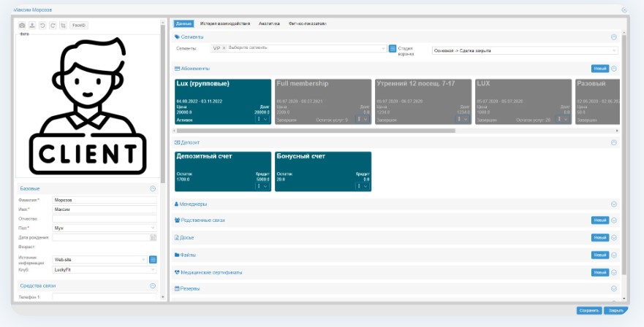
Task: Click the Дата рождения input field
Action: click(x=101, y=237)
